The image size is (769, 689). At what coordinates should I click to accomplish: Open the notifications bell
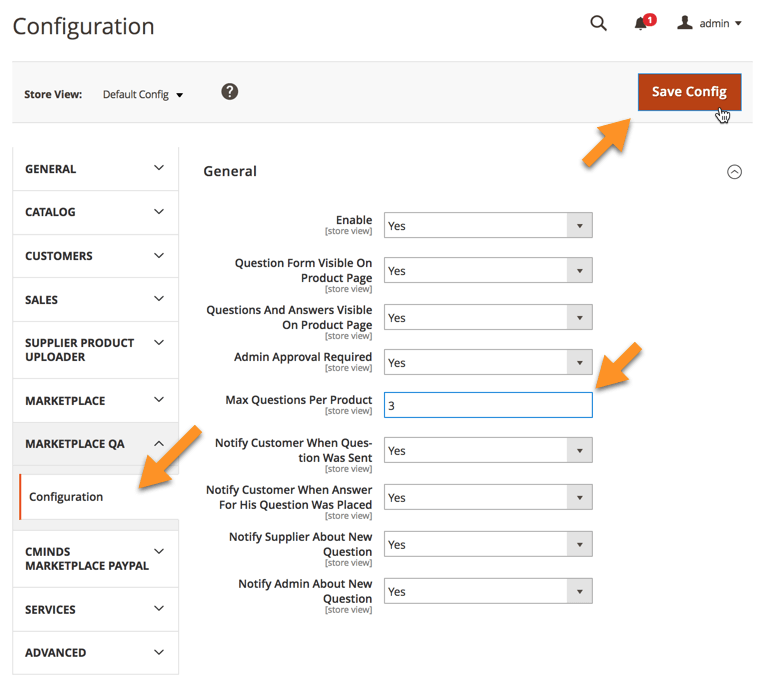642,24
